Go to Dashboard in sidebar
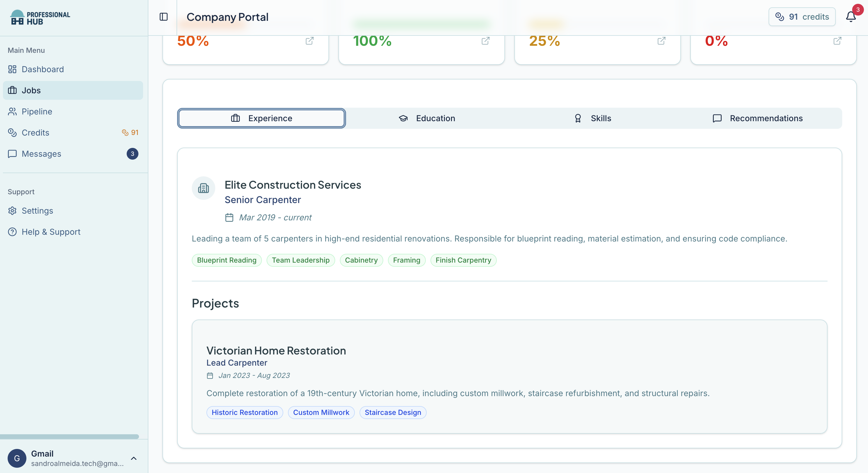Viewport: 868px width, 473px height. (43, 70)
